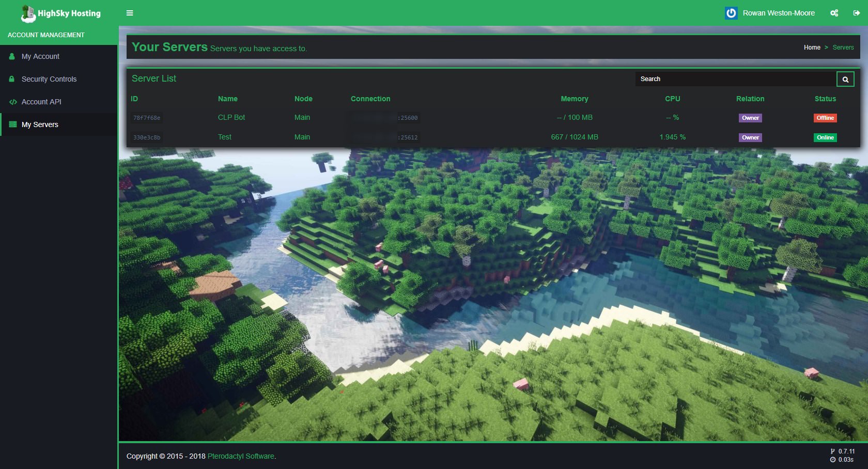Click into the server Search field
This screenshot has width=868, height=469.
click(x=735, y=79)
